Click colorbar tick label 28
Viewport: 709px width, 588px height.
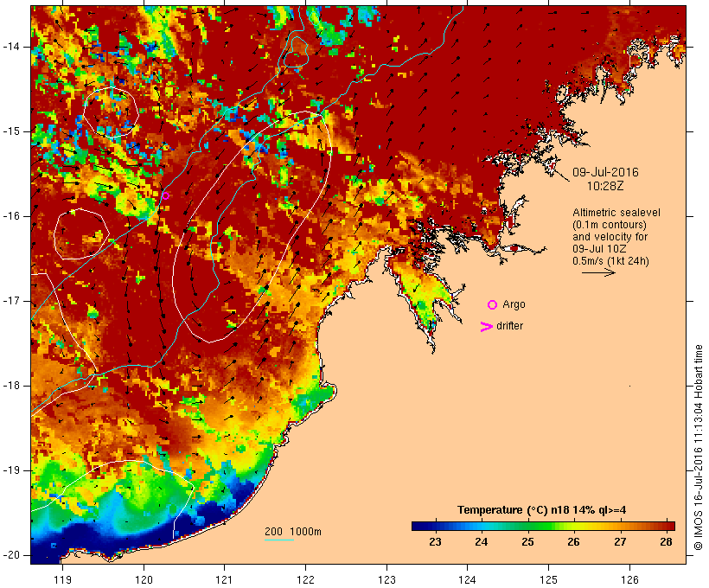click(666, 541)
